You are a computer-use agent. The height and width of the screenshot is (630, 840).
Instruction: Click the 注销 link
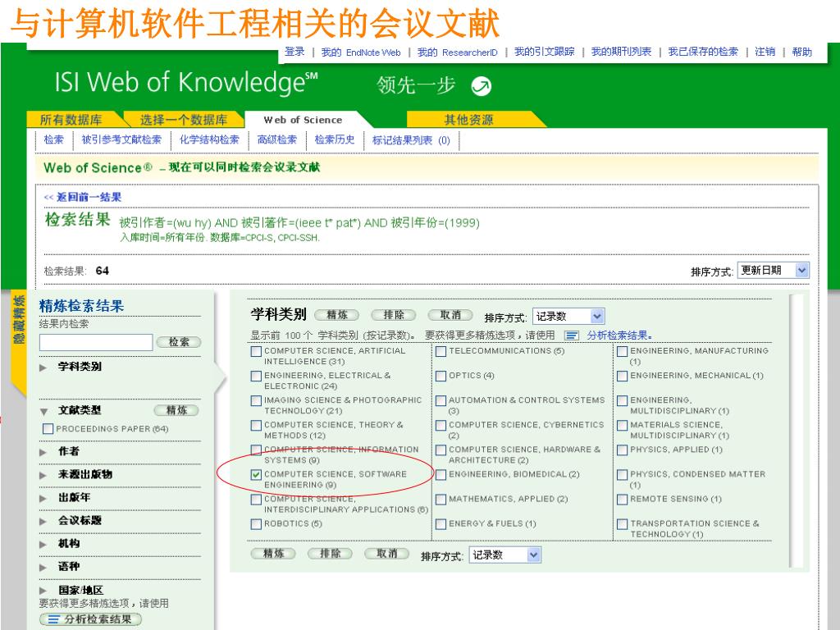click(765, 52)
